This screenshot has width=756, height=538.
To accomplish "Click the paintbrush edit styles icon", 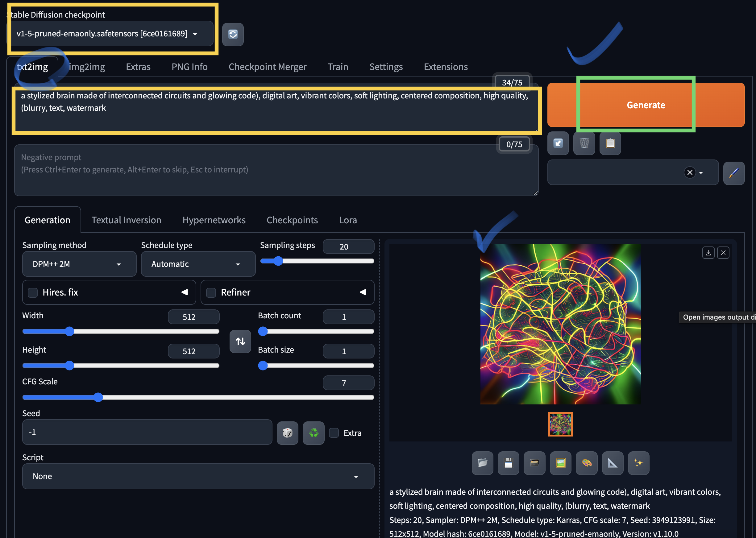I will (733, 173).
